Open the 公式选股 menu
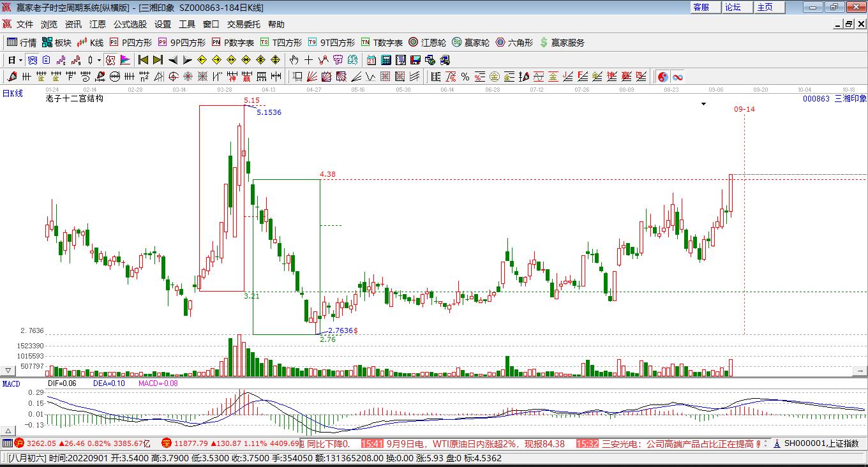 [x=130, y=24]
